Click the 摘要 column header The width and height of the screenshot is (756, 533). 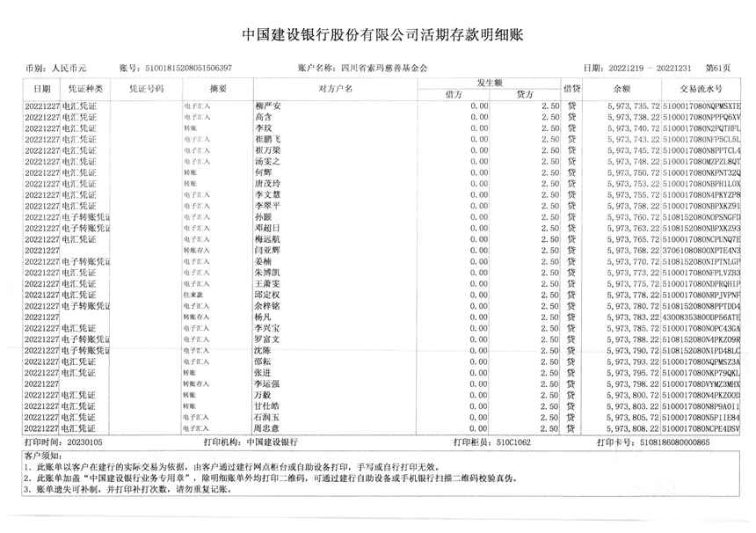(218, 89)
